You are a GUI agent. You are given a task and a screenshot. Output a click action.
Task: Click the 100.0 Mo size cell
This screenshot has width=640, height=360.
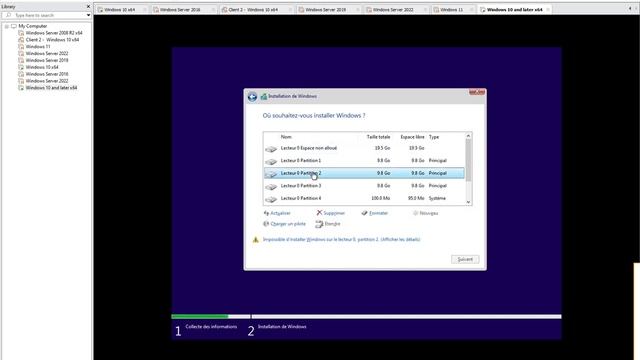[380, 198]
